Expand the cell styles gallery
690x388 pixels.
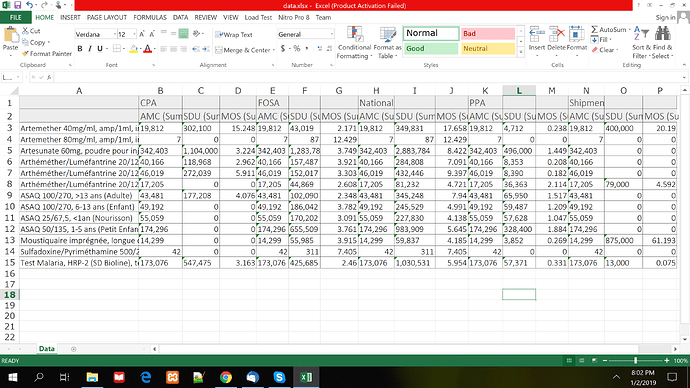coord(521,52)
